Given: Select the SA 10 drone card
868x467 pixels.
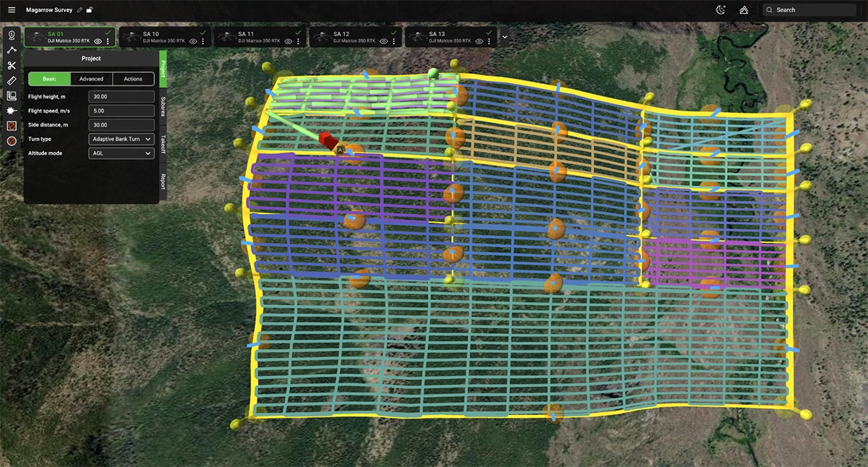Looking at the screenshot, I should [x=164, y=38].
